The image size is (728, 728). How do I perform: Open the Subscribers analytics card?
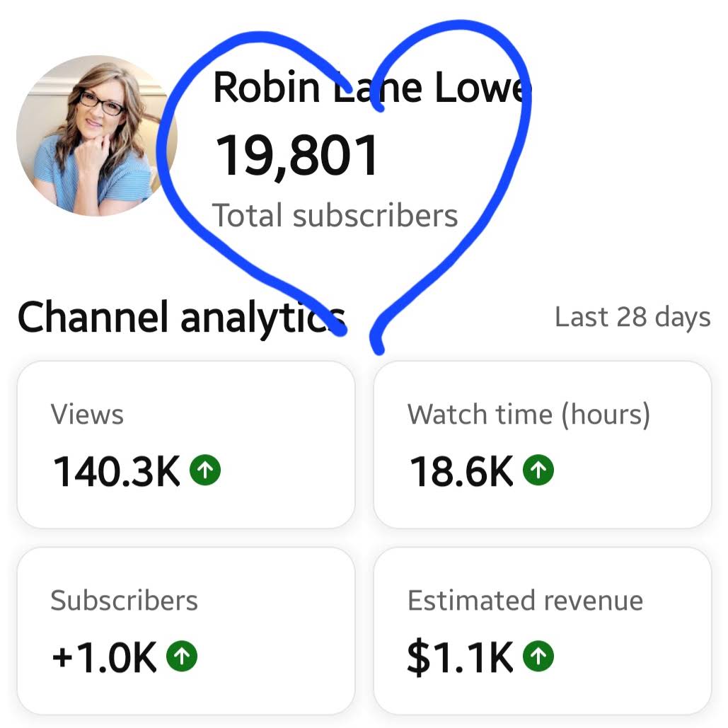click(x=186, y=631)
